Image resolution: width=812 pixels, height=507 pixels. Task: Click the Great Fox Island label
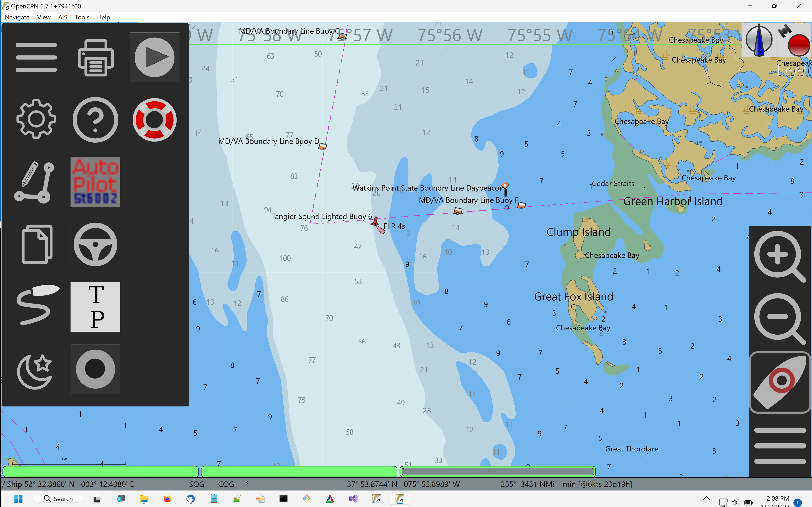573,296
